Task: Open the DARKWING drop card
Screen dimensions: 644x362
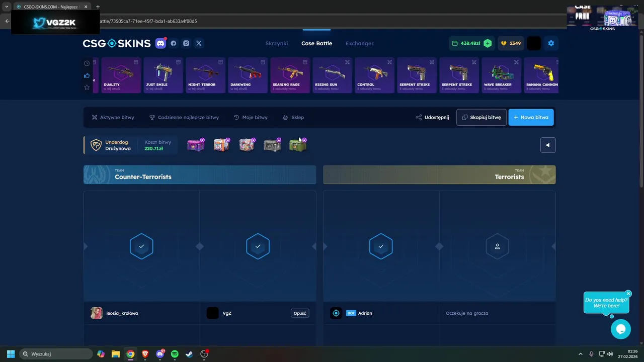Action: [248, 75]
